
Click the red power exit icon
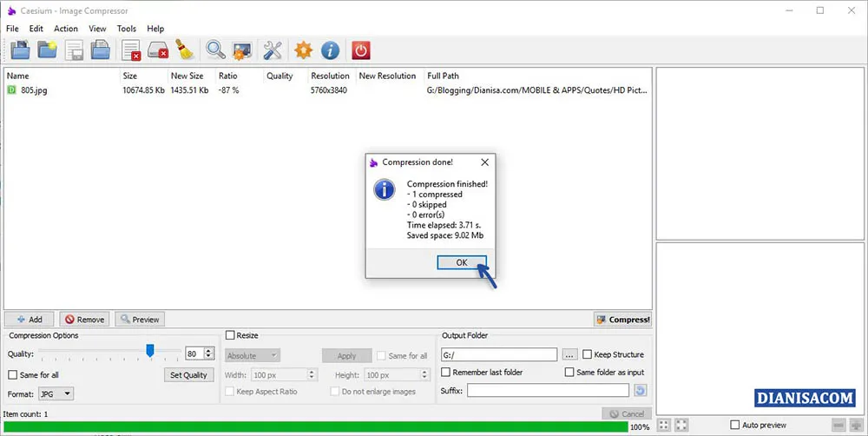click(x=360, y=50)
